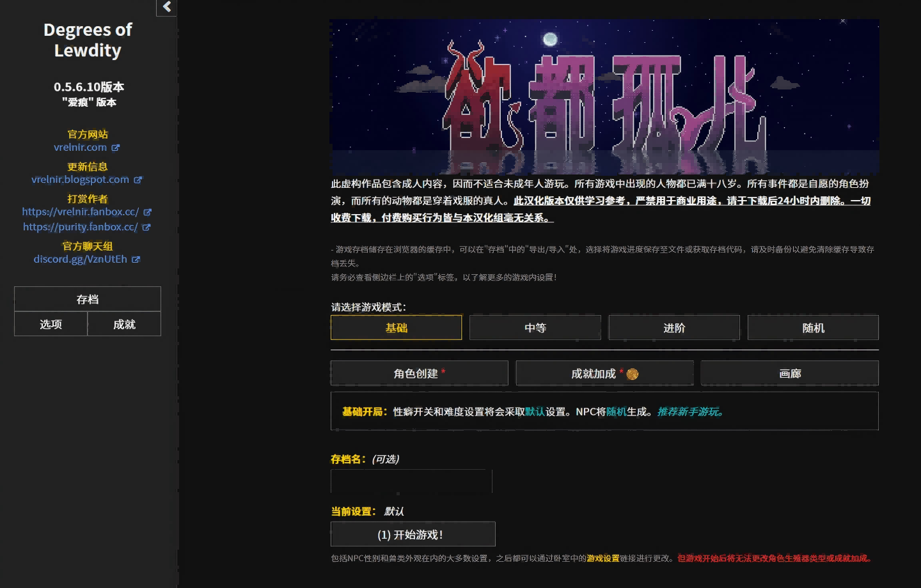
Task: Click the 存档名 save name input field
Action: coord(411,481)
